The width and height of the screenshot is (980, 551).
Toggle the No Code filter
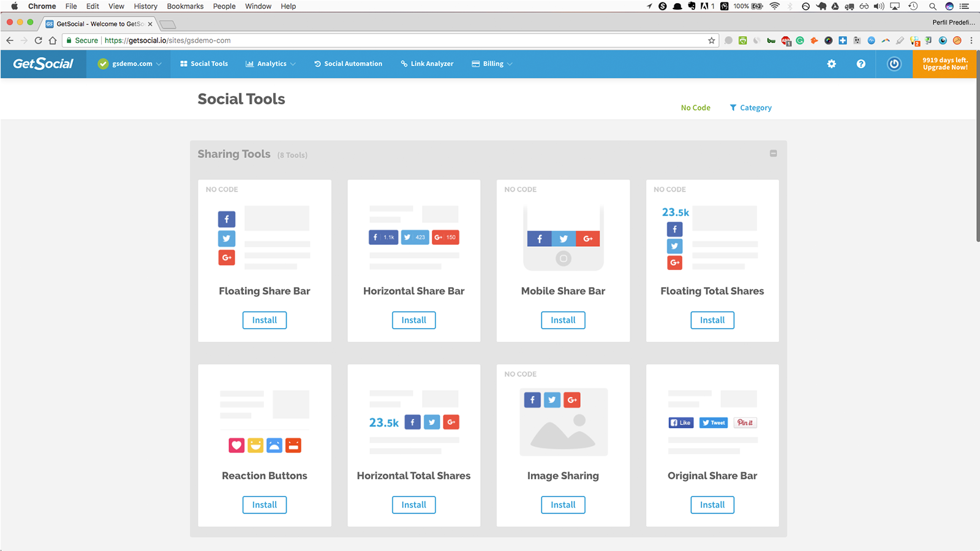(x=695, y=108)
